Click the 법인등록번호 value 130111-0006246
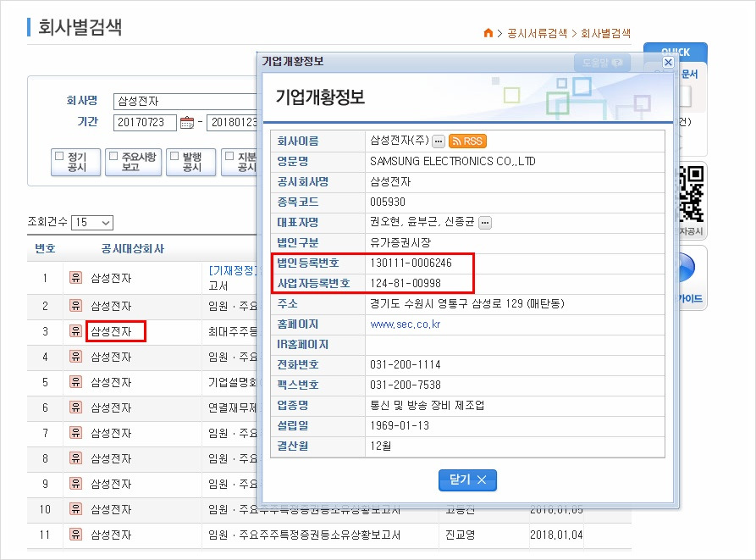 (x=411, y=263)
